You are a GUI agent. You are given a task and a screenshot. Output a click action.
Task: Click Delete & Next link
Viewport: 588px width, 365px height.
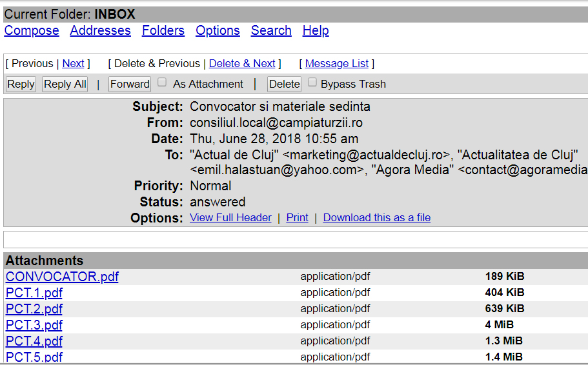tap(242, 63)
